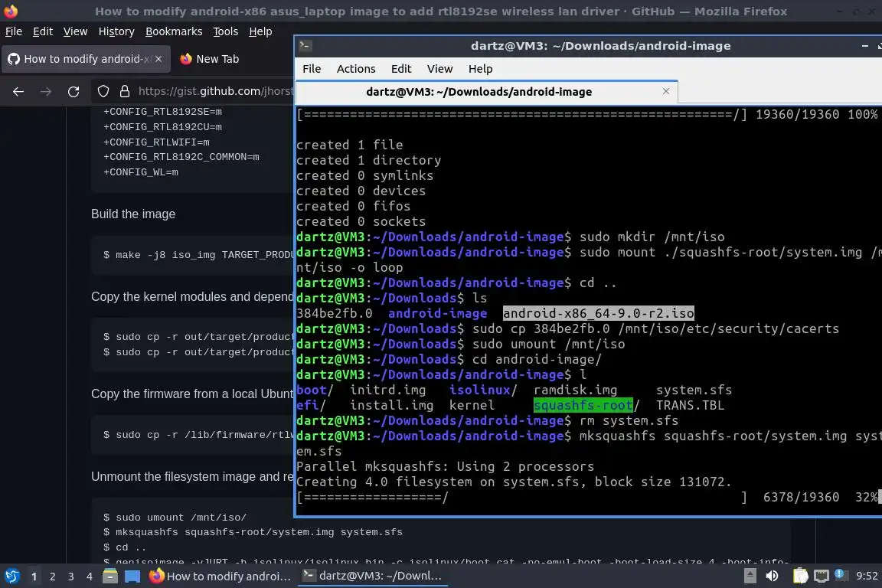Open the Firefox File menu
This screenshot has height=588, width=882.
coord(14,31)
